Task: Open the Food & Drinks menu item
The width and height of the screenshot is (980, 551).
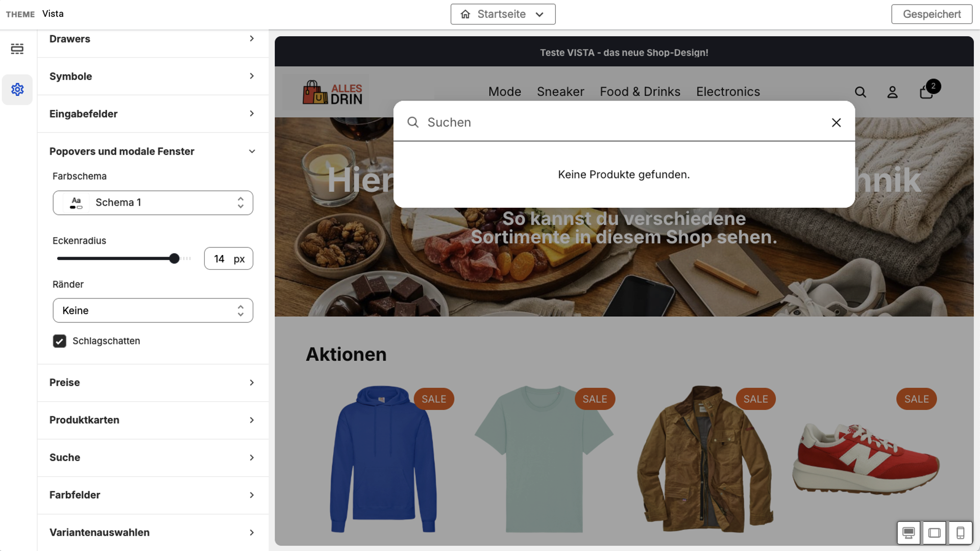Action: [640, 92]
